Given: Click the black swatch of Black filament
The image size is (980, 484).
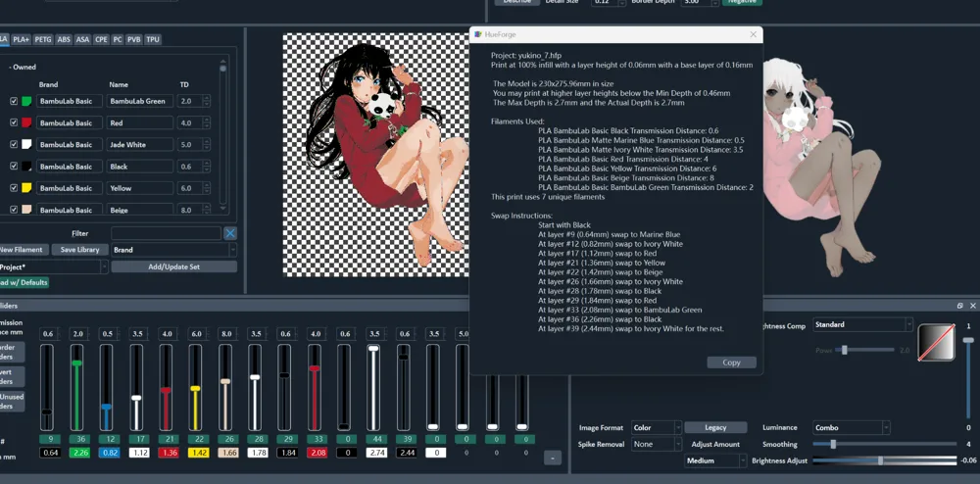Looking at the screenshot, I should pyautogui.click(x=26, y=167).
